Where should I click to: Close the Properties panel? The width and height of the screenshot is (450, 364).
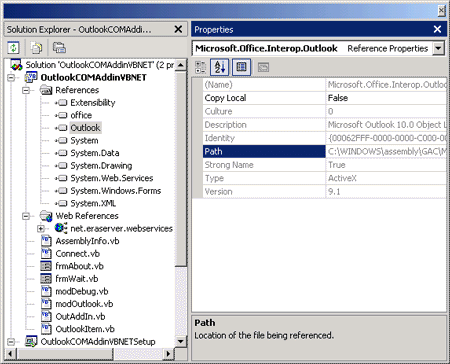point(437,29)
